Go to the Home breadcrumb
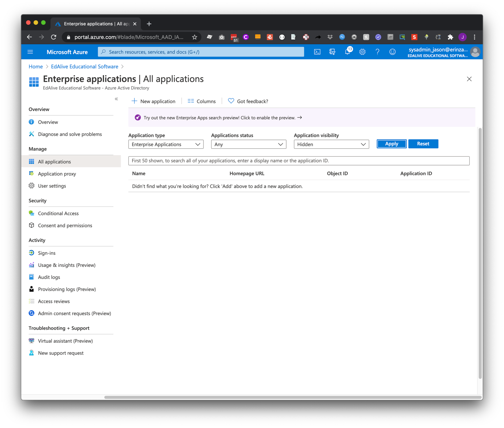Image resolution: width=504 pixels, height=428 pixels. pyautogui.click(x=36, y=66)
